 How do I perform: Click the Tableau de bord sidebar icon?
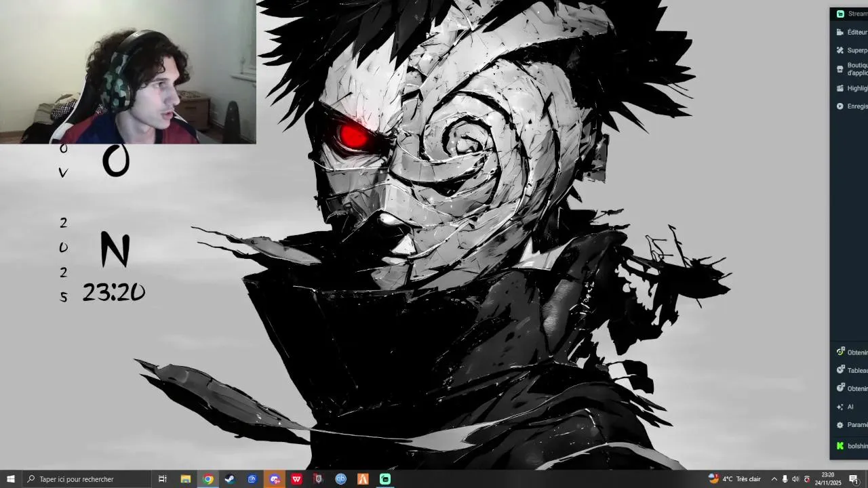[840, 370]
